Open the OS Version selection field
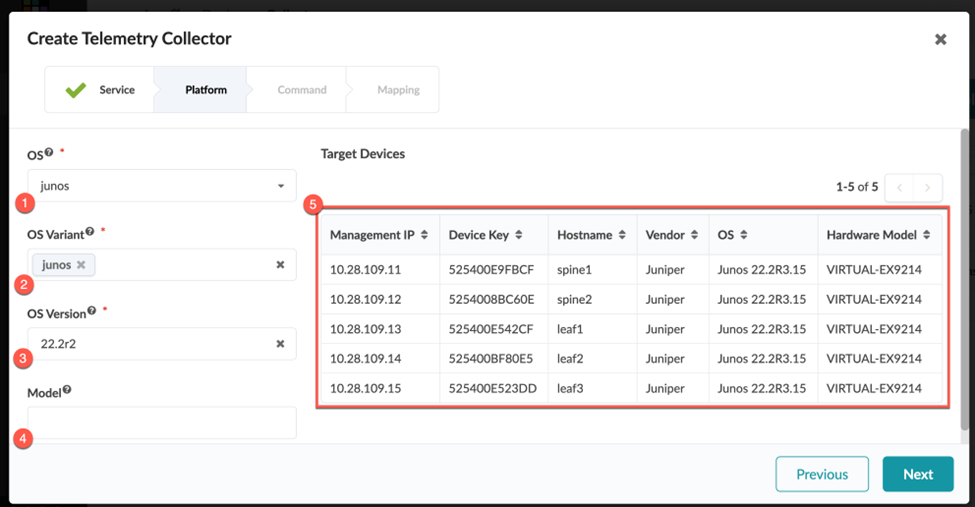This screenshot has width=975, height=507. click(150, 344)
